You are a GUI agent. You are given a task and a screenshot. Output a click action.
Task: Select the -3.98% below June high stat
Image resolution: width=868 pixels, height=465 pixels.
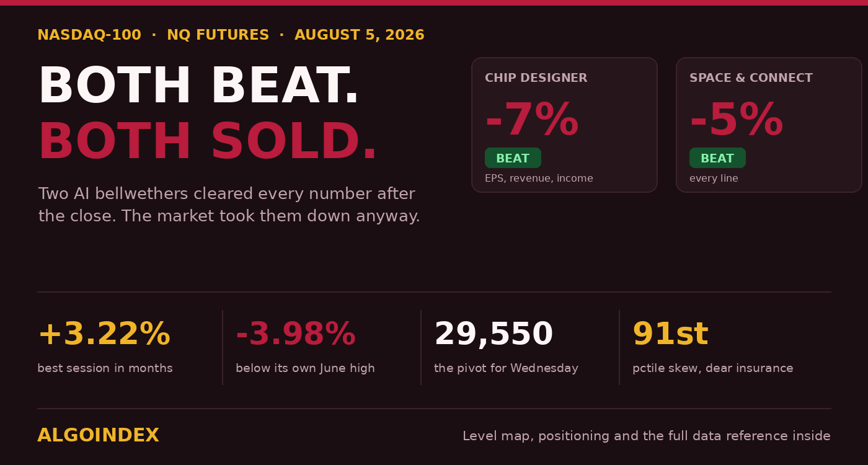[296, 334]
